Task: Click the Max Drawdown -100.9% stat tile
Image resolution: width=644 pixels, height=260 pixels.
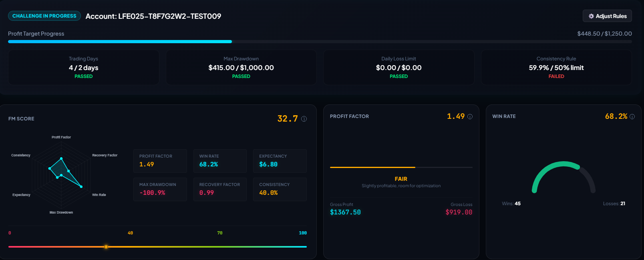Action: coord(160,189)
